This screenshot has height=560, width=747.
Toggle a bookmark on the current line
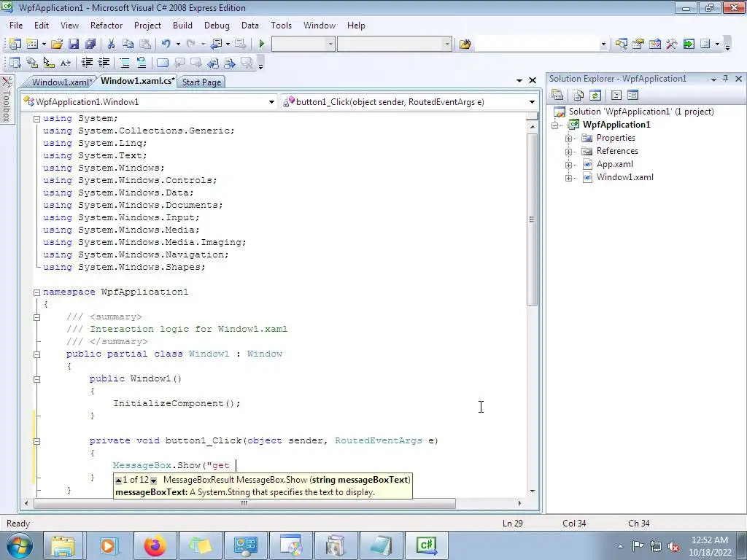point(163,63)
